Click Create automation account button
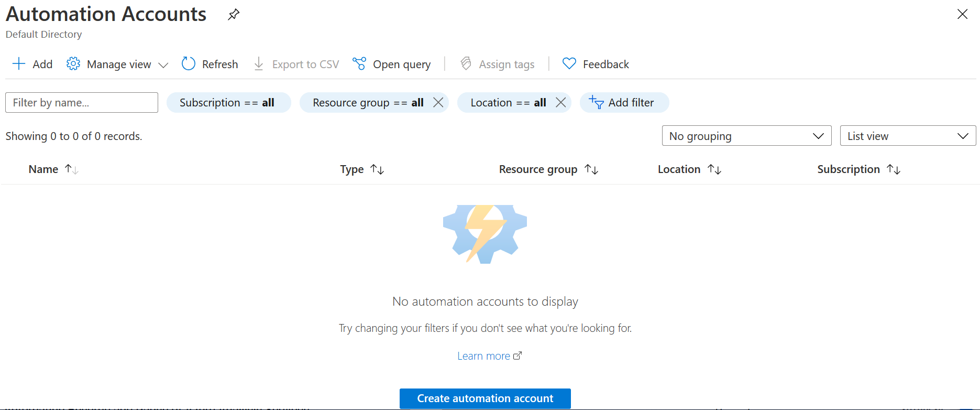 pos(485,398)
